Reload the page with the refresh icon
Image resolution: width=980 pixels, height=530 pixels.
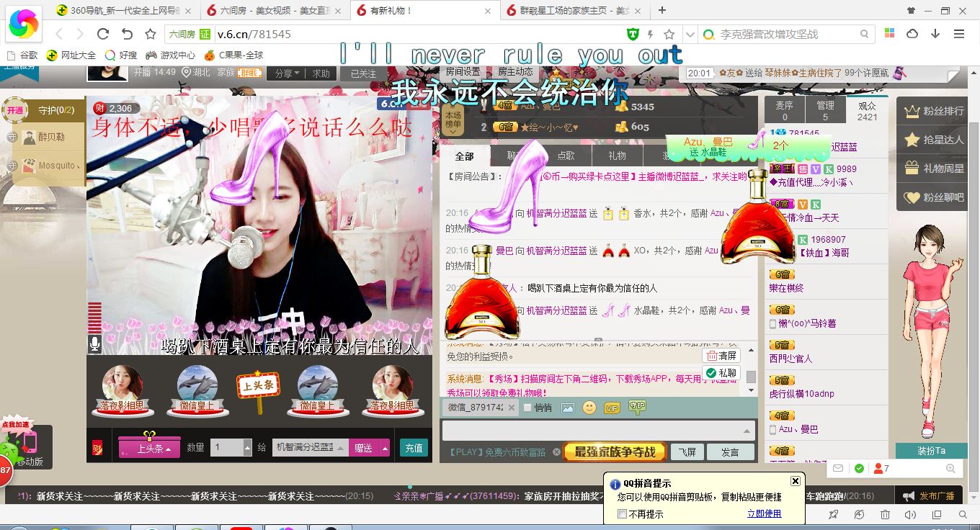[x=102, y=34]
